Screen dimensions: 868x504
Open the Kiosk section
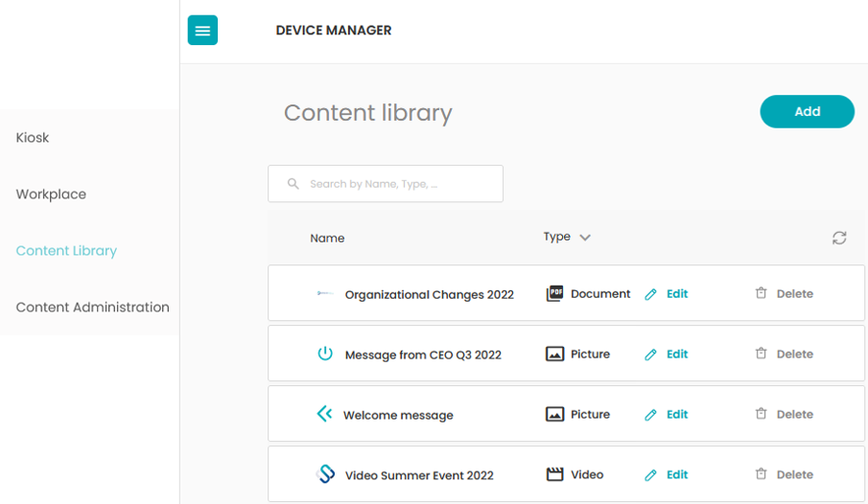click(33, 137)
